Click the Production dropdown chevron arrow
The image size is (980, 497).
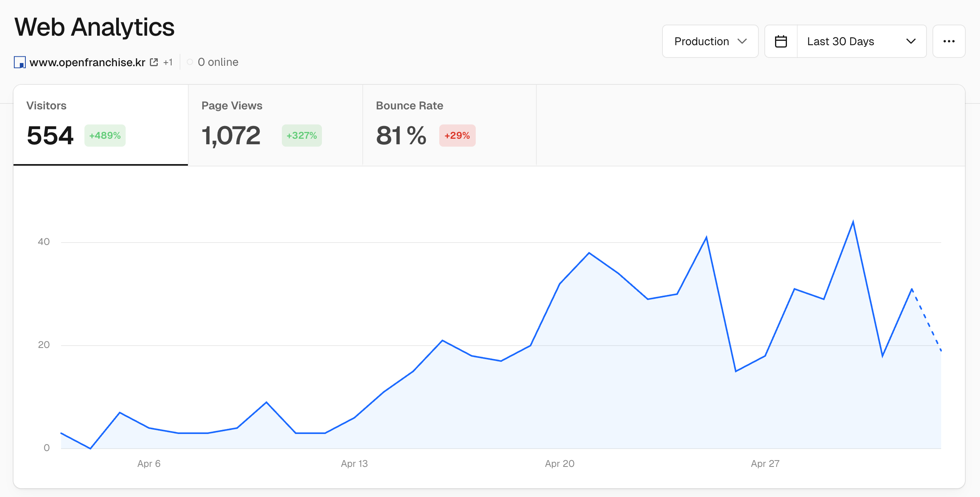(x=742, y=41)
